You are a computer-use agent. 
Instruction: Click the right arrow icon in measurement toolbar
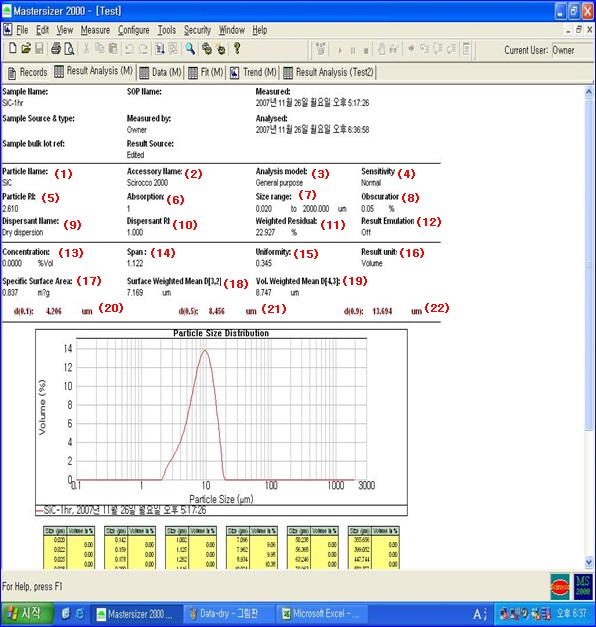(411, 49)
